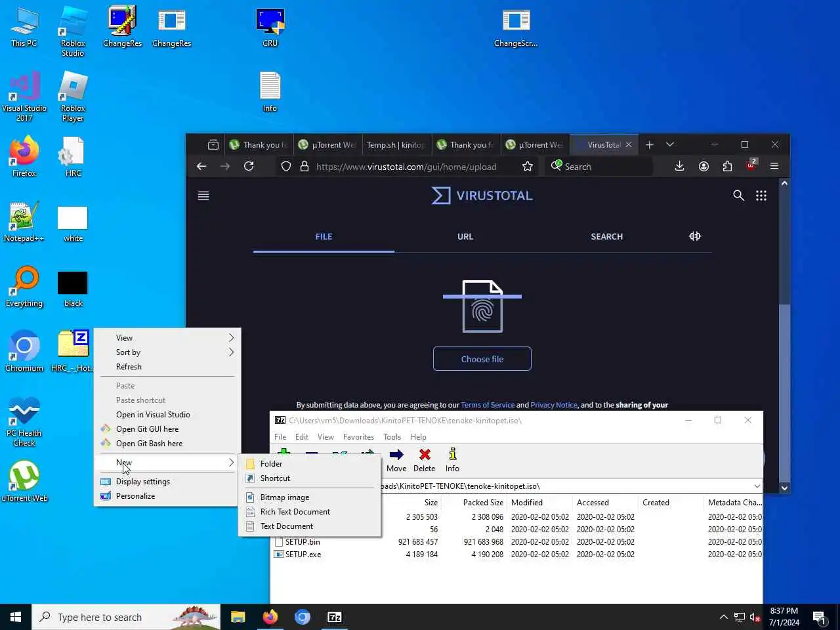Open Firefox application hamburger menu
The image size is (840, 630).
click(774, 166)
